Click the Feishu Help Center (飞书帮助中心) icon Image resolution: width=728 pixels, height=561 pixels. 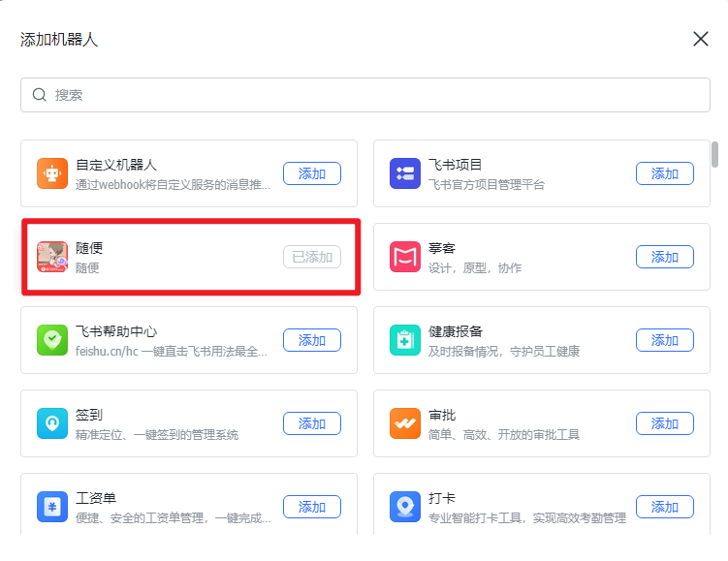click(x=52, y=340)
